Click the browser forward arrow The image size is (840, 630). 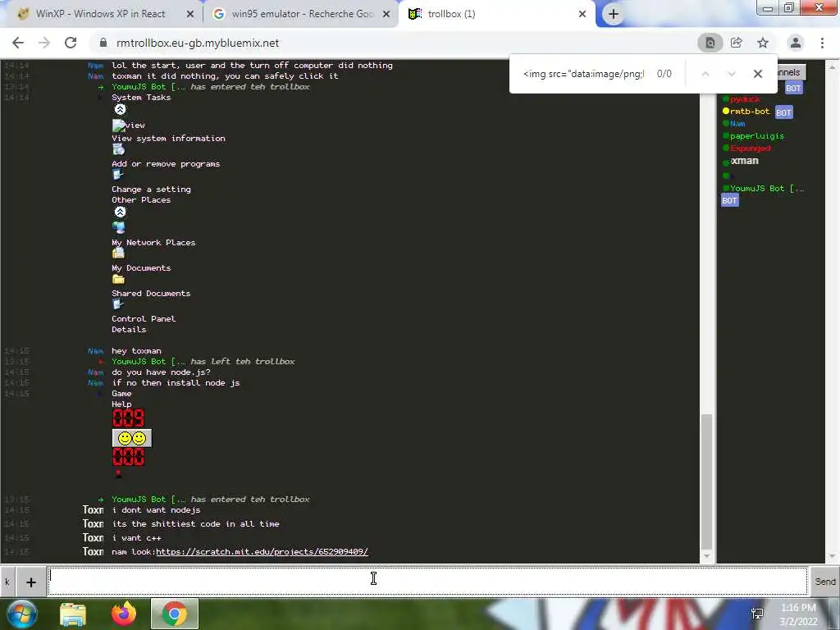[44, 43]
